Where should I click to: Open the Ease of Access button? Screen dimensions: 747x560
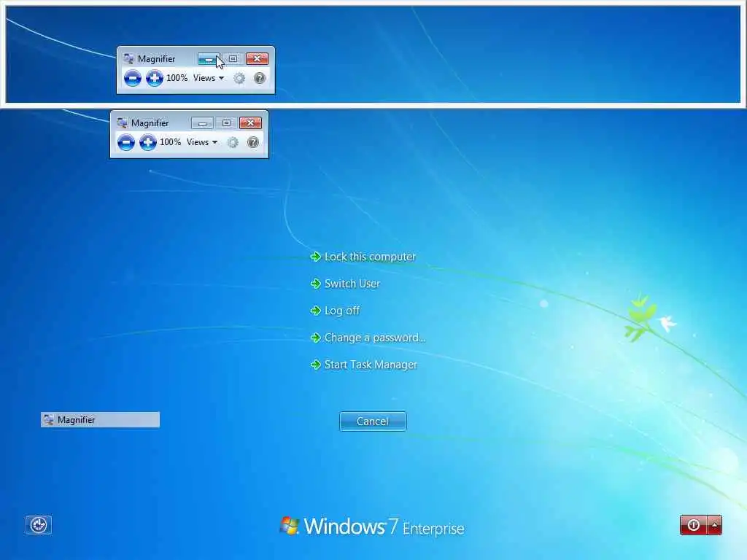39,525
